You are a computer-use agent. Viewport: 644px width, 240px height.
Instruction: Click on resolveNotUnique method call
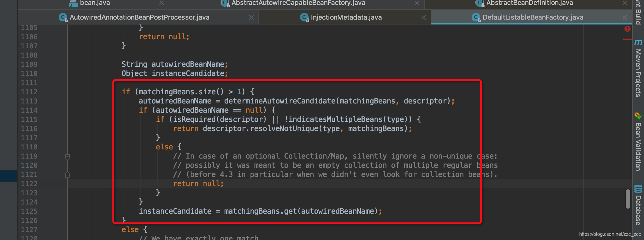pyautogui.click(x=284, y=129)
